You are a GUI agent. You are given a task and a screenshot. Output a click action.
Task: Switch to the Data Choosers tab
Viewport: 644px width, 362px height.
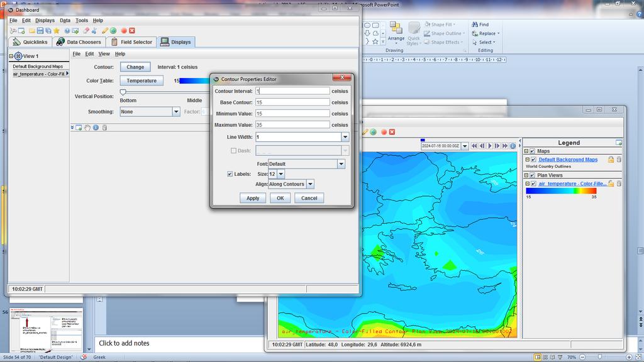point(79,42)
